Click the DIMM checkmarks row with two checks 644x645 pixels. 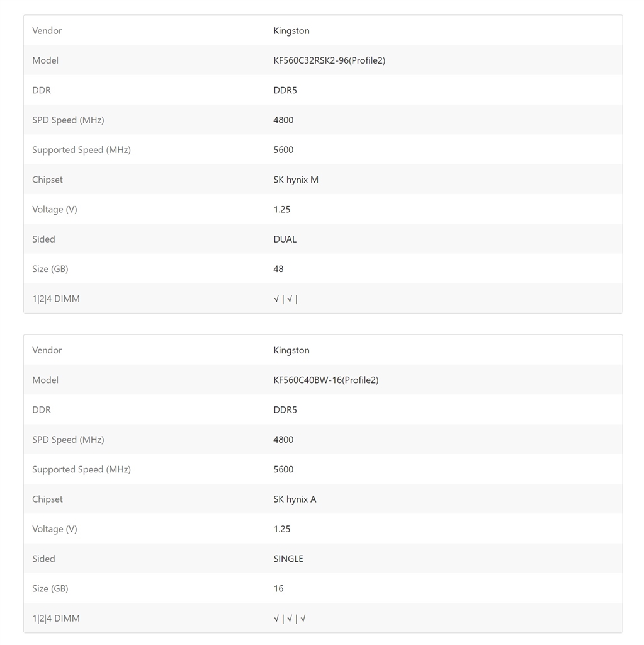tap(285, 299)
